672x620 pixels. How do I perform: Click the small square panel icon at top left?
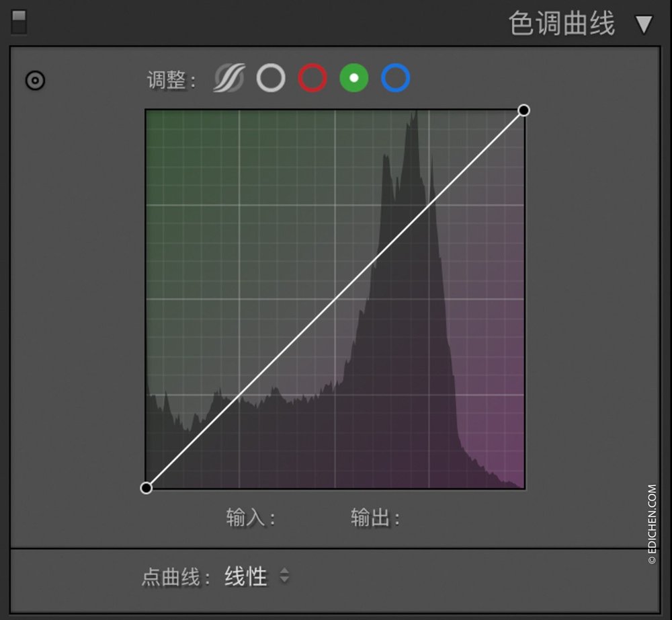pos(19,22)
